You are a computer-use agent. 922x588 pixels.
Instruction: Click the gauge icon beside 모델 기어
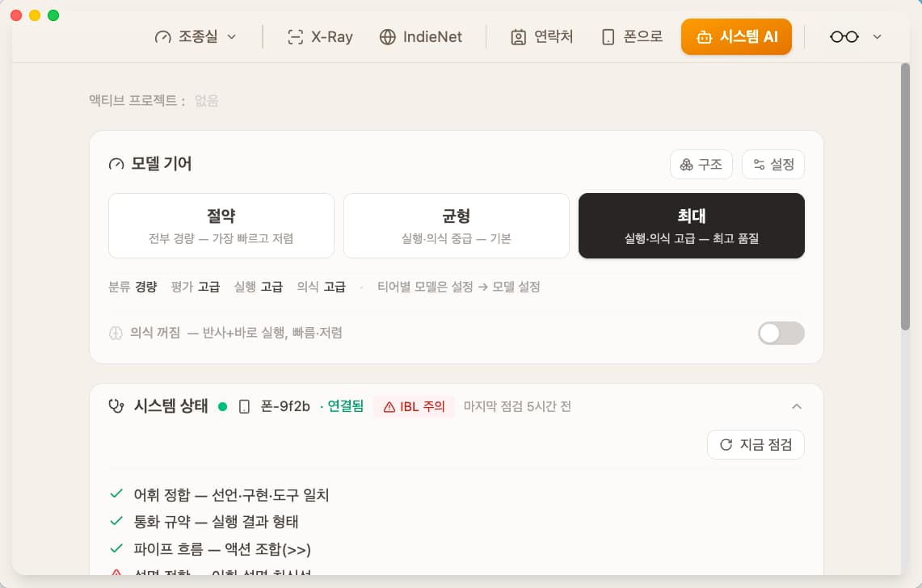click(116, 164)
